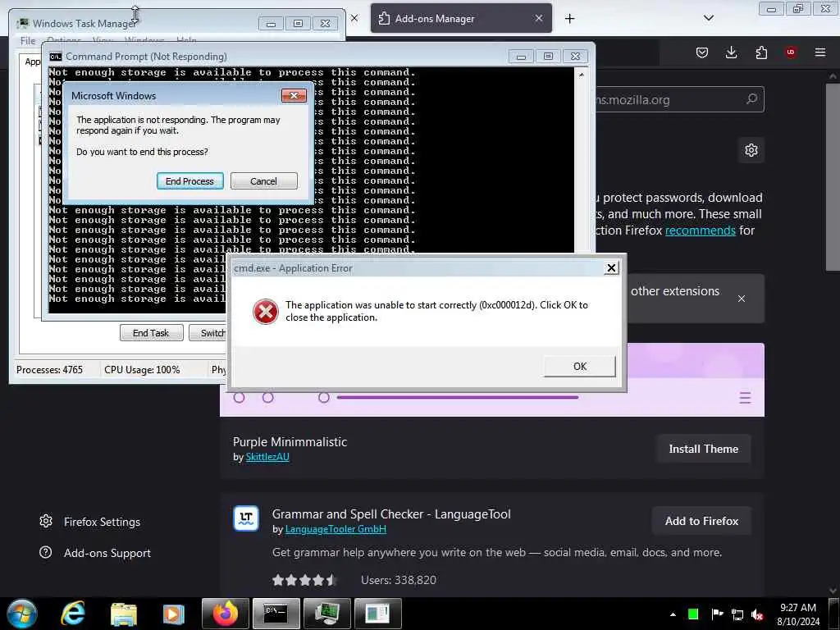The width and height of the screenshot is (840, 630).
Task: Dismiss the other extensions notice
Action: point(742,299)
